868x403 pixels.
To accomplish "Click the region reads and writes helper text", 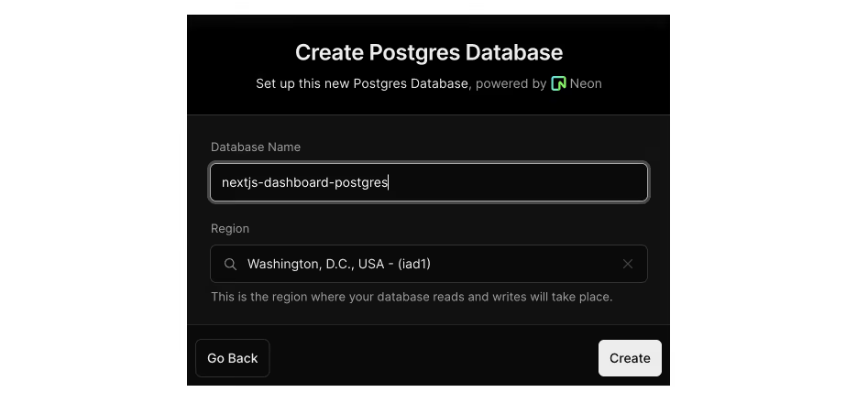I will [412, 297].
